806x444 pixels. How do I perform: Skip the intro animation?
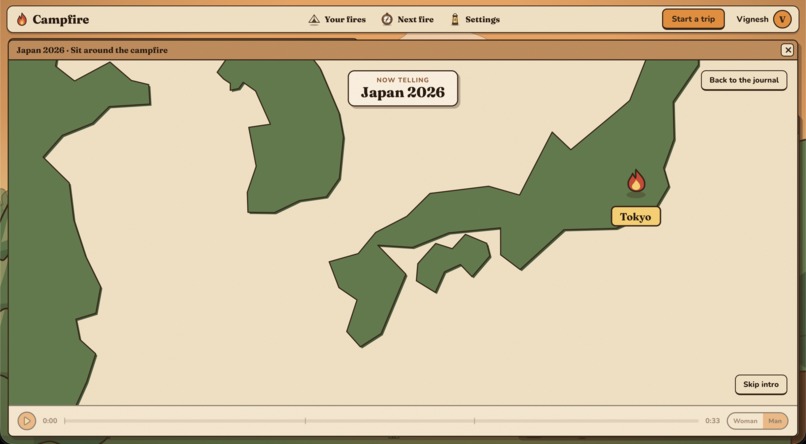(x=761, y=384)
